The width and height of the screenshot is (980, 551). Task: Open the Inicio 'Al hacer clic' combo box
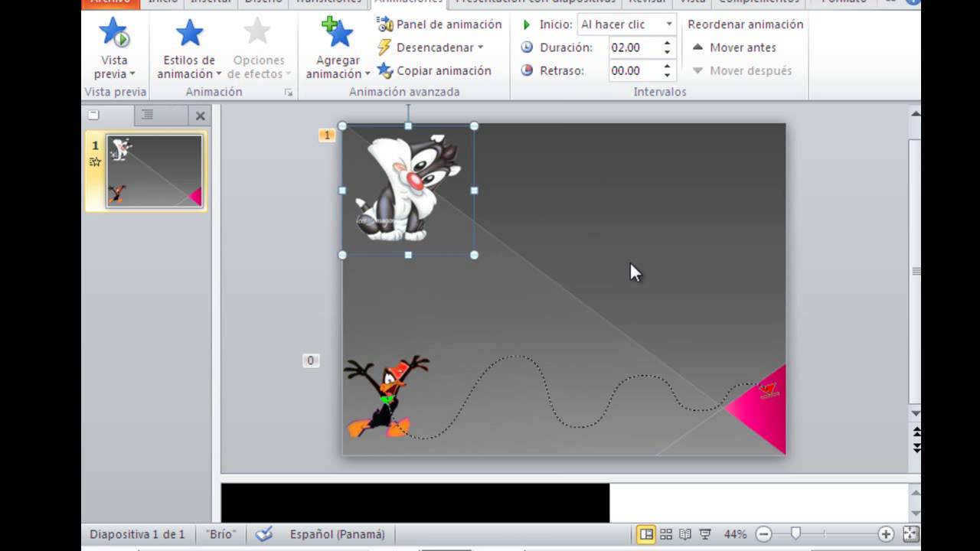626,24
